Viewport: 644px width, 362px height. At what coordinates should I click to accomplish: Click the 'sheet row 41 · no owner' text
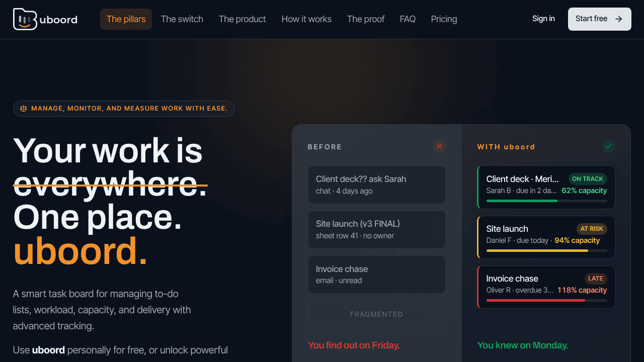355,236
